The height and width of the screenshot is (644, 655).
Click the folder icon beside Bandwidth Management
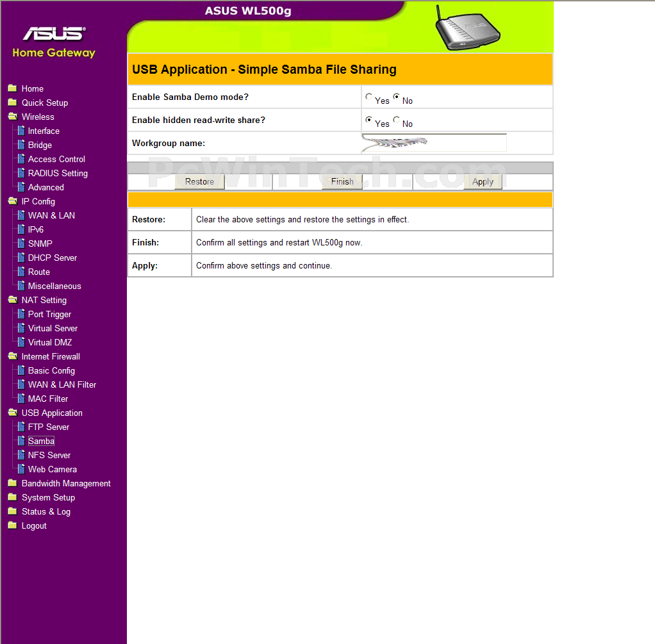pyautogui.click(x=13, y=483)
